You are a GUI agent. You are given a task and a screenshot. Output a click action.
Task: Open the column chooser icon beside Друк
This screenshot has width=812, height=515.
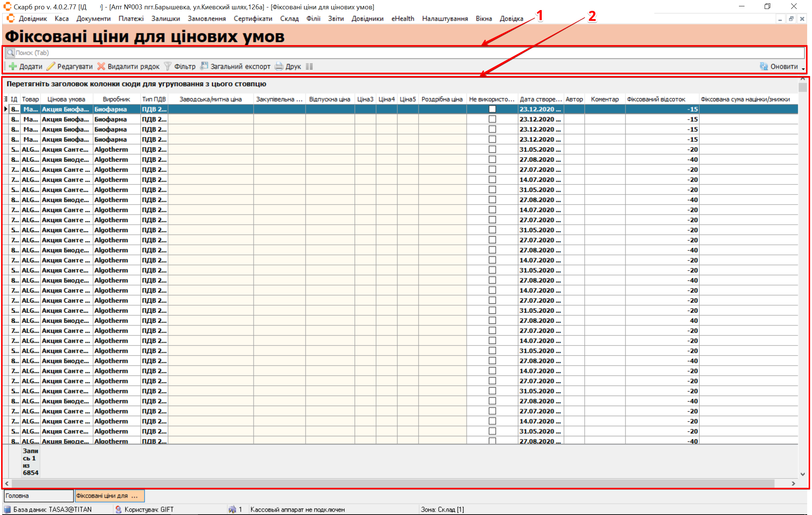click(309, 66)
